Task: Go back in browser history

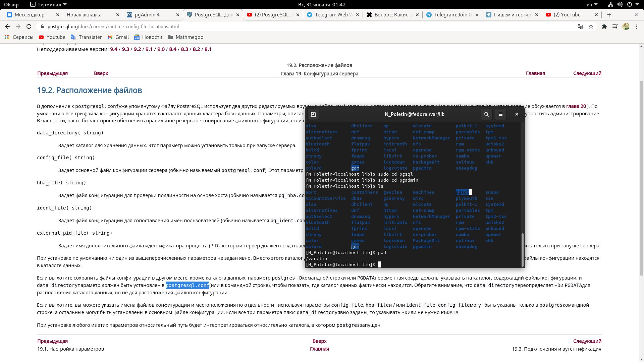Action: coord(7,26)
